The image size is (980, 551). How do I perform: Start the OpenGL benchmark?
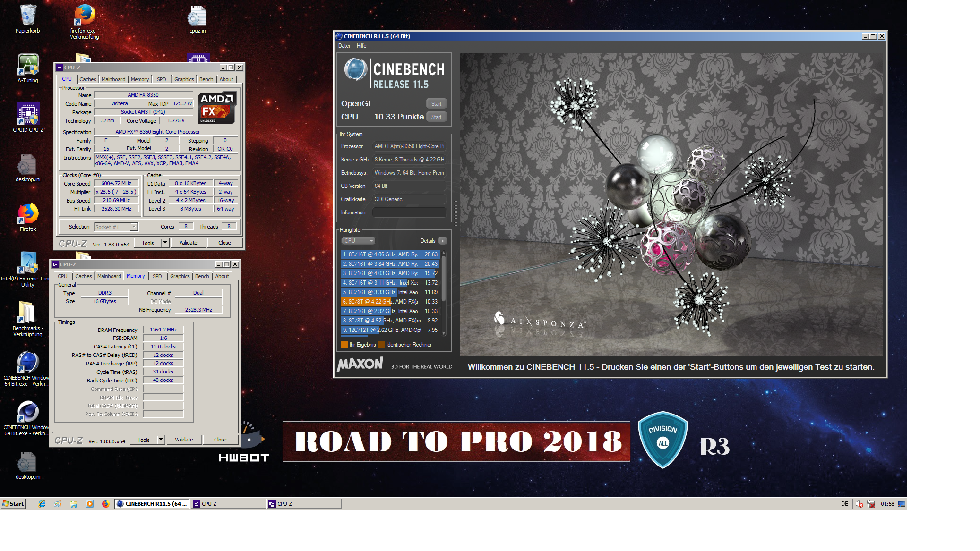tap(436, 104)
